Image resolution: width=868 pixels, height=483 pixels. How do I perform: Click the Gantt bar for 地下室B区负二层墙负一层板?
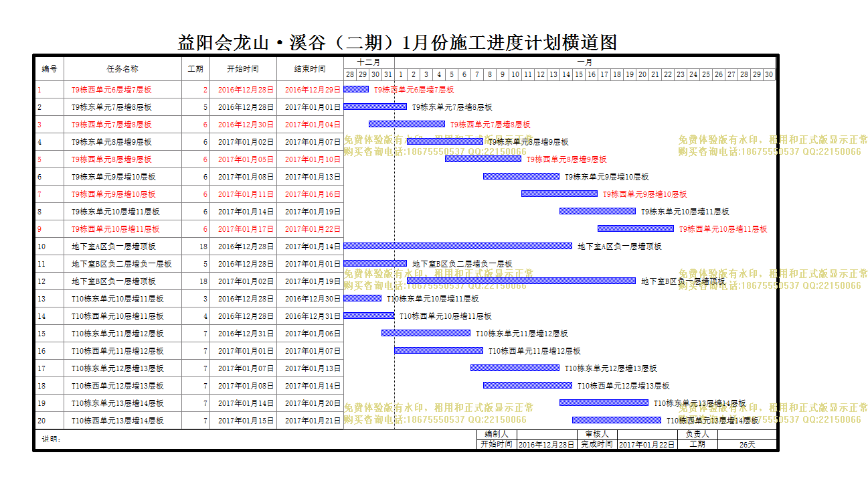[x=375, y=263]
